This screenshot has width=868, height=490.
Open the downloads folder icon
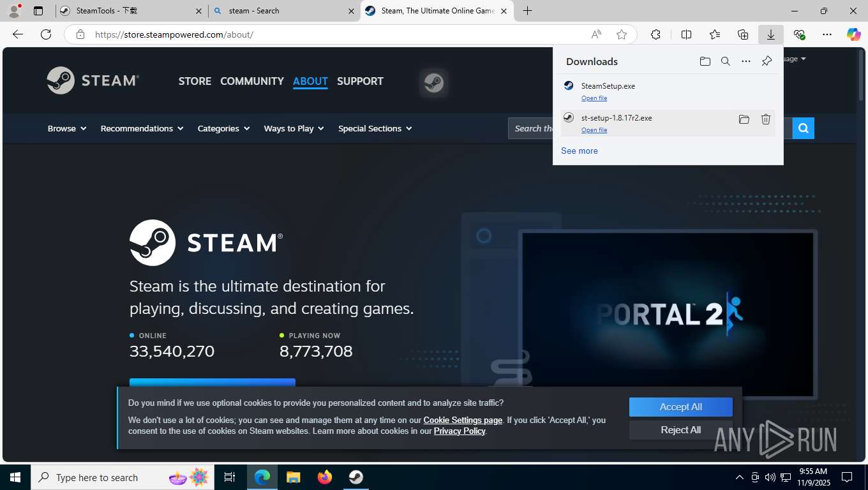point(705,61)
